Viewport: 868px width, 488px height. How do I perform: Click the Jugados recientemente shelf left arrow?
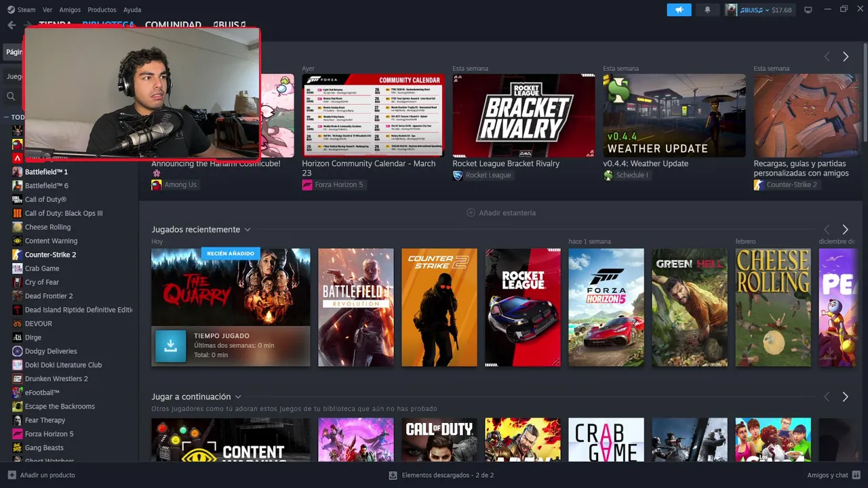click(x=827, y=230)
